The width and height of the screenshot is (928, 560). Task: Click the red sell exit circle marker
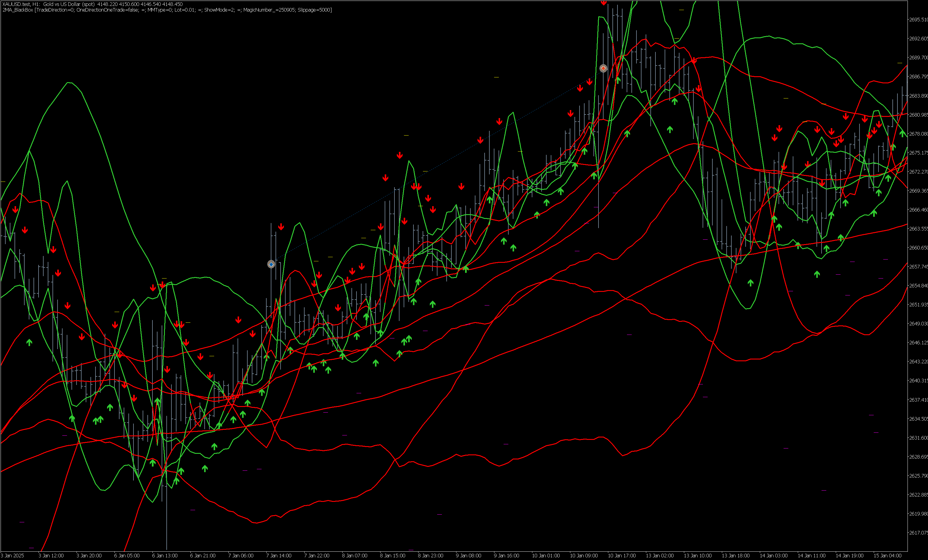pyautogui.click(x=603, y=68)
